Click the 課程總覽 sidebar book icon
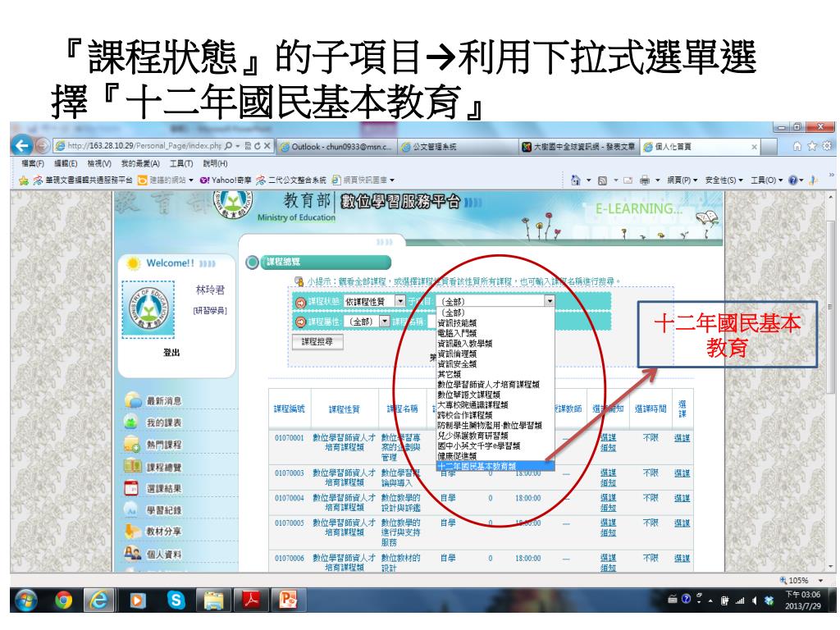840x630 pixels. click(x=132, y=466)
